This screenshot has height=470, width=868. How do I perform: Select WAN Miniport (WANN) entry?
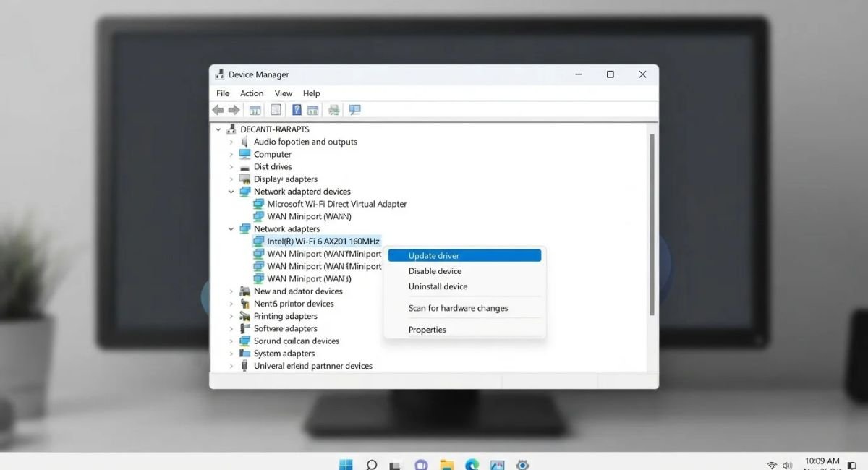(309, 216)
